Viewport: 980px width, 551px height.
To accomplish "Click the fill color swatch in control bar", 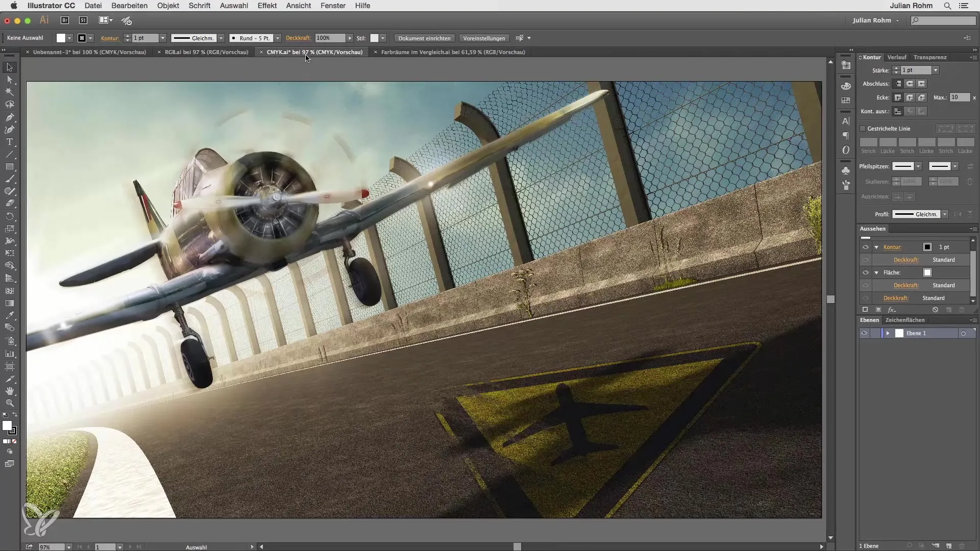I will click(x=61, y=38).
